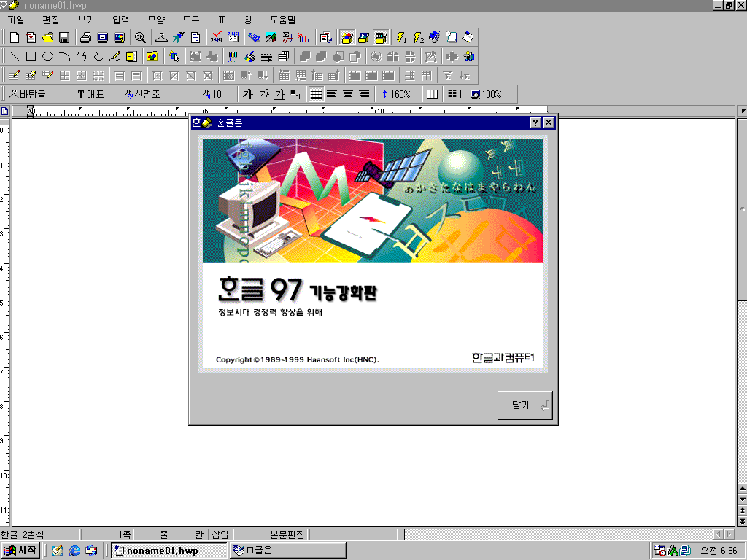This screenshot has height=560, width=747.
Task: Click the New document icon
Action: pyautogui.click(x=15, y=38)
